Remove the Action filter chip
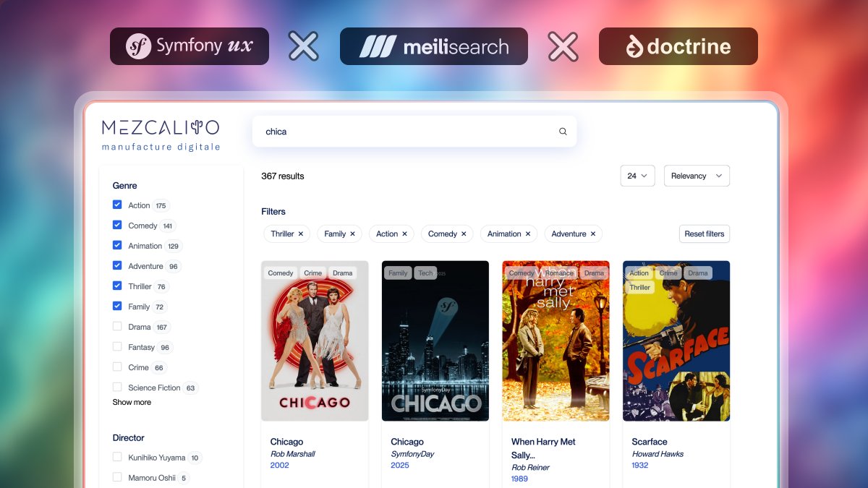 405,234
